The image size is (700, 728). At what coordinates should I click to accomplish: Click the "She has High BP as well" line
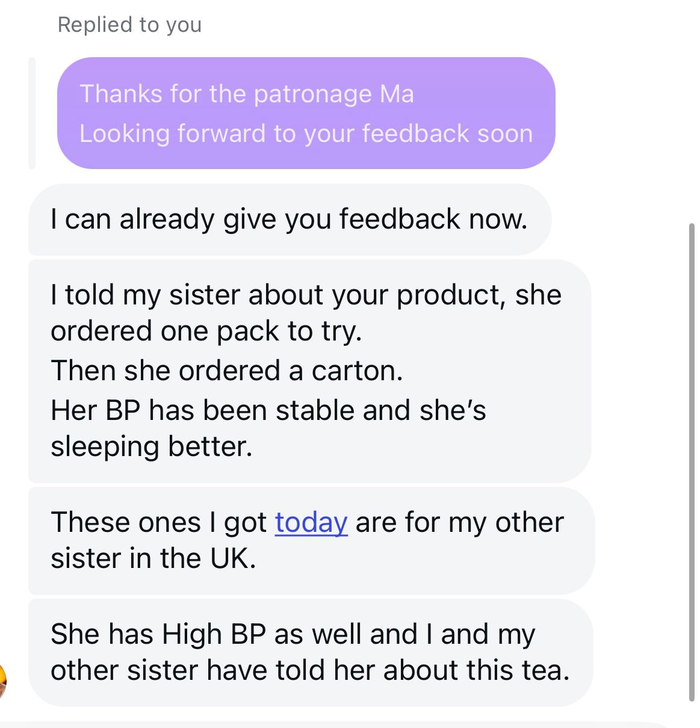[293, 634]
